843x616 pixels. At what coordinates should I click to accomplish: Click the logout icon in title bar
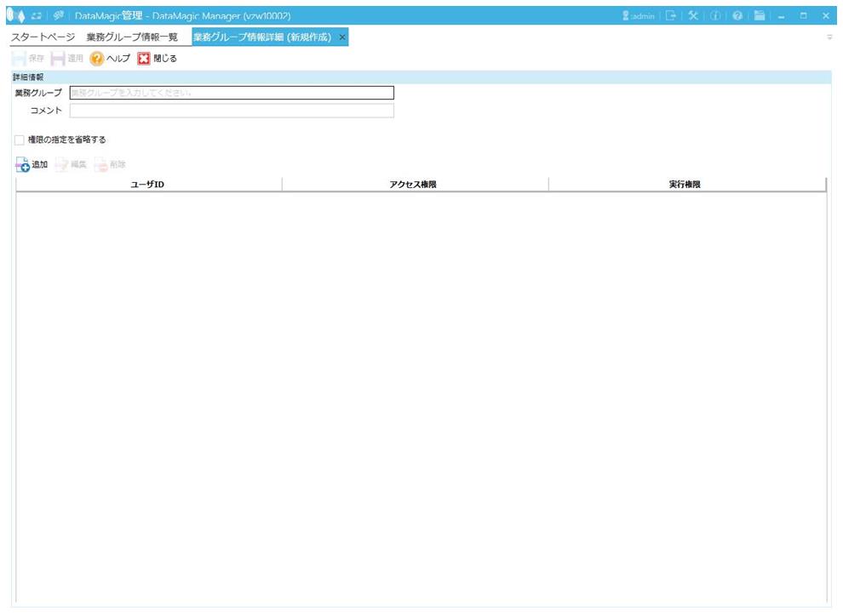coord(671,15)
